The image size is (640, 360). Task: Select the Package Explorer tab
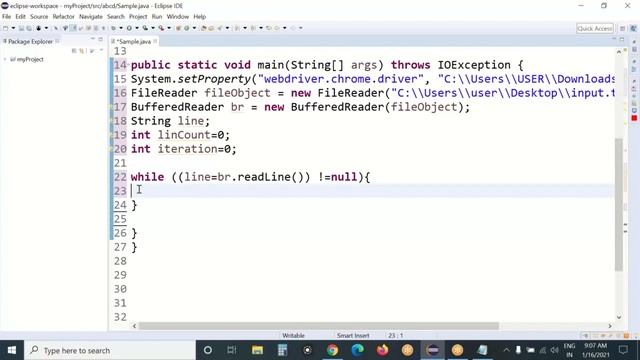tap(31, 41)
